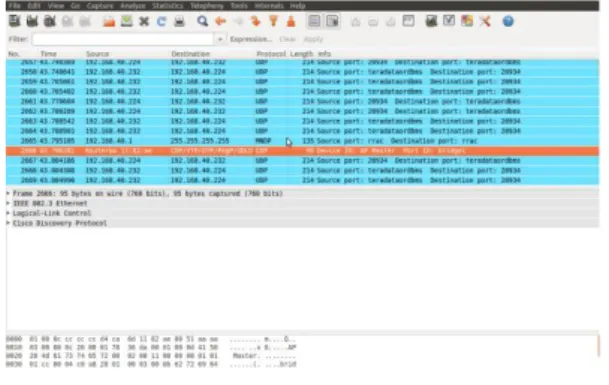
Task: Sort by the Protocol column header
Action: point(271,54)
